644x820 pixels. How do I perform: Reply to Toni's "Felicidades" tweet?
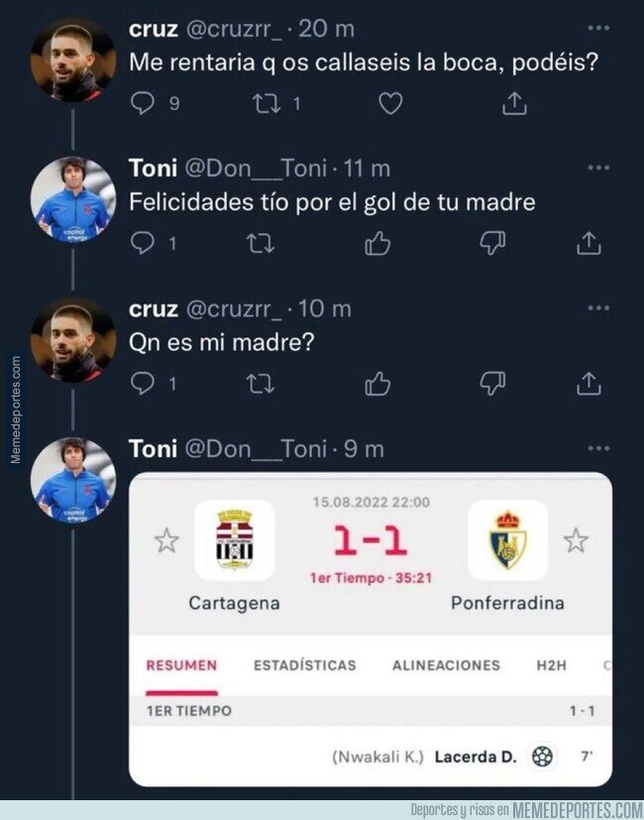[x=143, y=242]
